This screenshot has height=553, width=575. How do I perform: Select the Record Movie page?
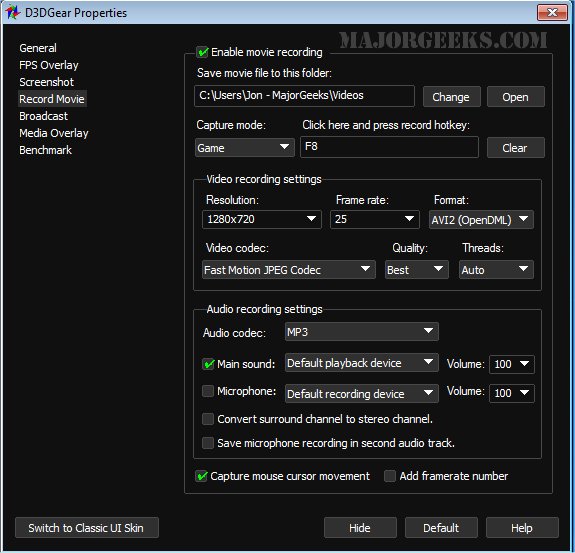point(52,99)
